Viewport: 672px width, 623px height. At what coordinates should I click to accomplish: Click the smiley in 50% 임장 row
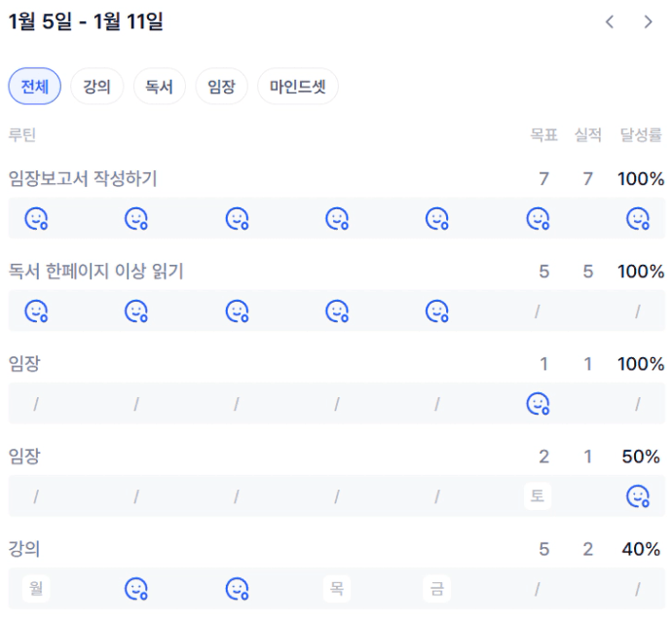[x=638, y=496]
